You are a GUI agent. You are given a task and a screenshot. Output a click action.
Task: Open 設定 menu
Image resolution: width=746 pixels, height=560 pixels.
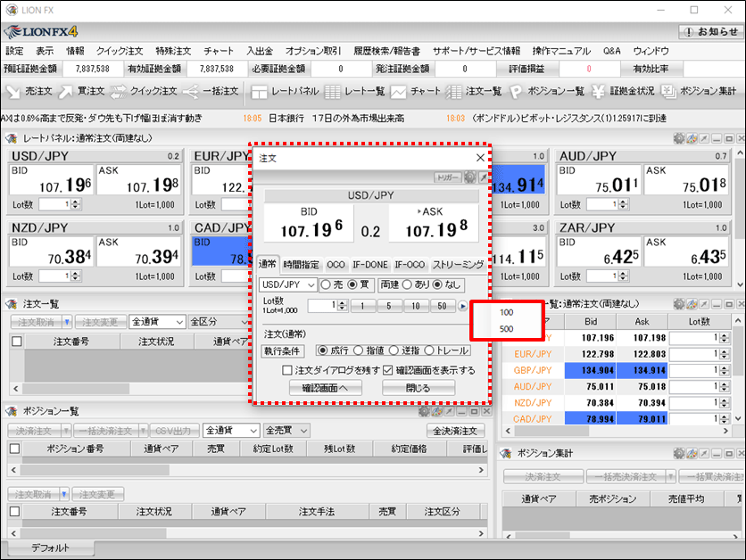point(14,51)
